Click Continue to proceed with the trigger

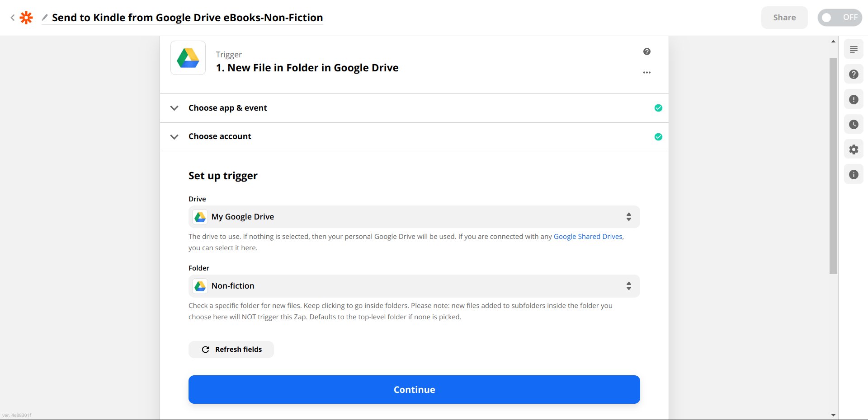(414, 389)
